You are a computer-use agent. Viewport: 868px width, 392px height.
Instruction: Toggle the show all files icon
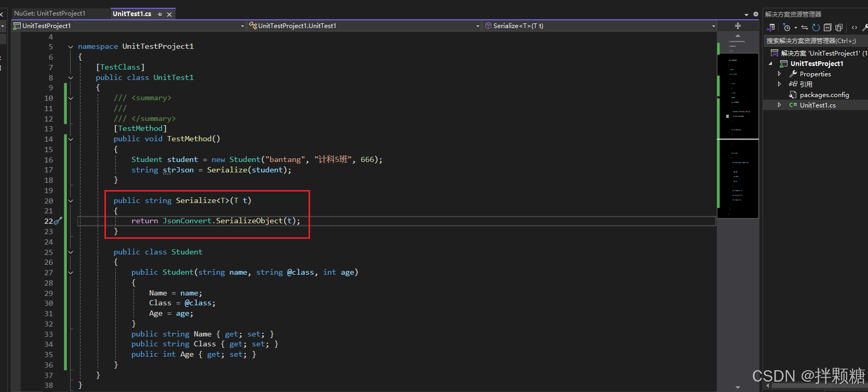click(839, 28)
